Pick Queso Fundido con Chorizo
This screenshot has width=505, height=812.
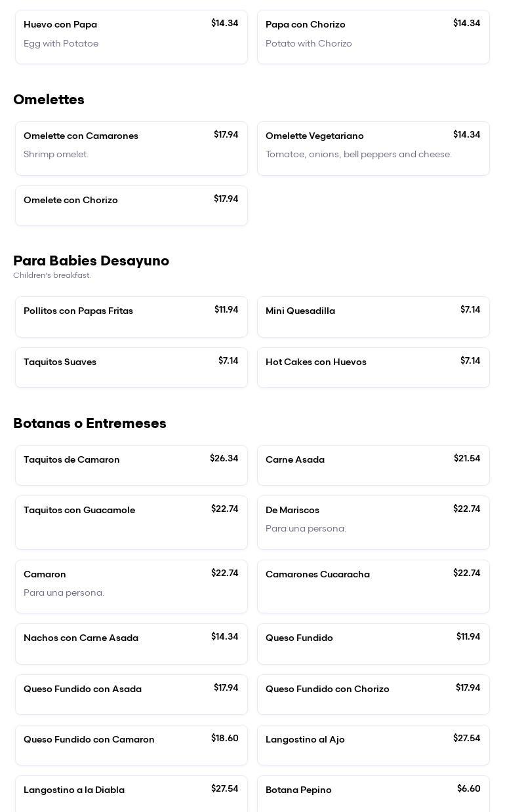pos(373,695)
